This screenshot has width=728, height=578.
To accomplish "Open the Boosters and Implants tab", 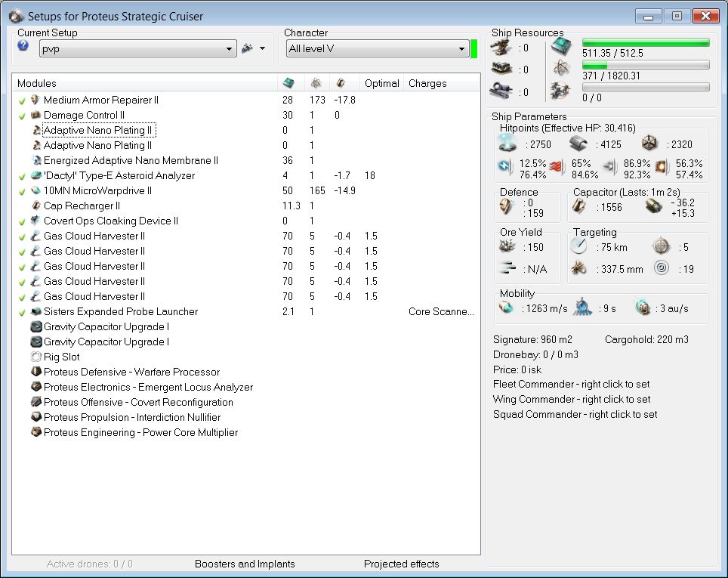I will click(x=245, y=564).
